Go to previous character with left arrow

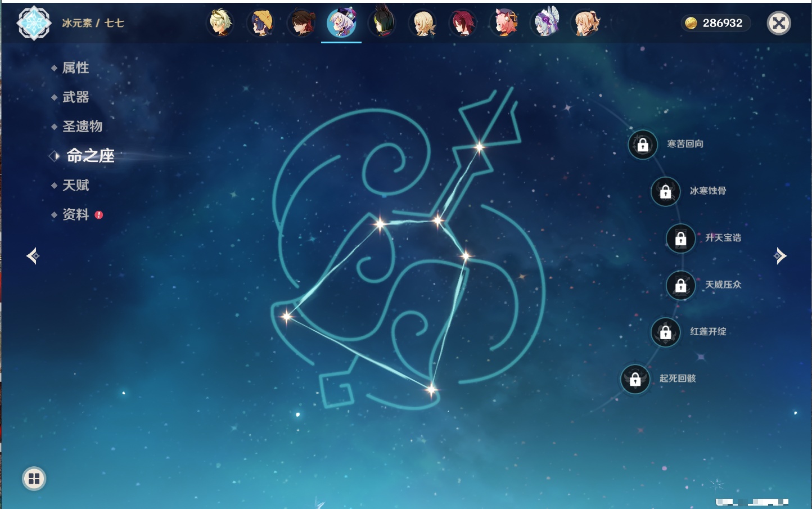tap(33, 256)
